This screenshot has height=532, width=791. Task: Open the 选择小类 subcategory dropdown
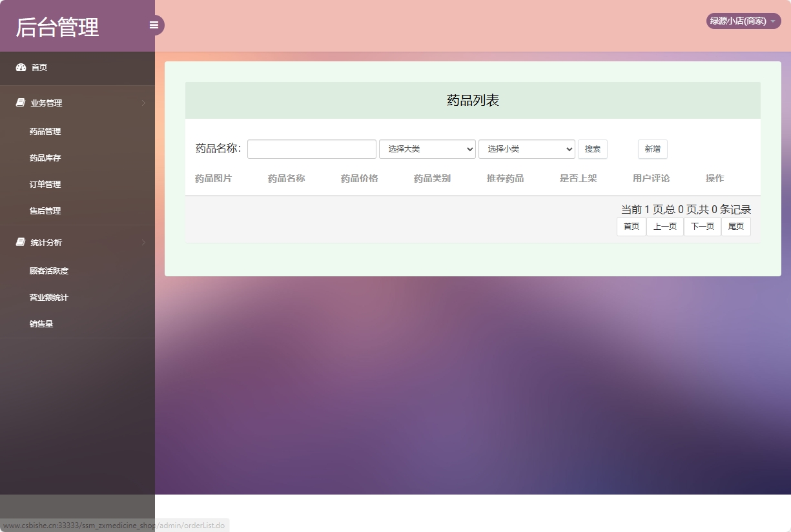[x=526, y=149]
